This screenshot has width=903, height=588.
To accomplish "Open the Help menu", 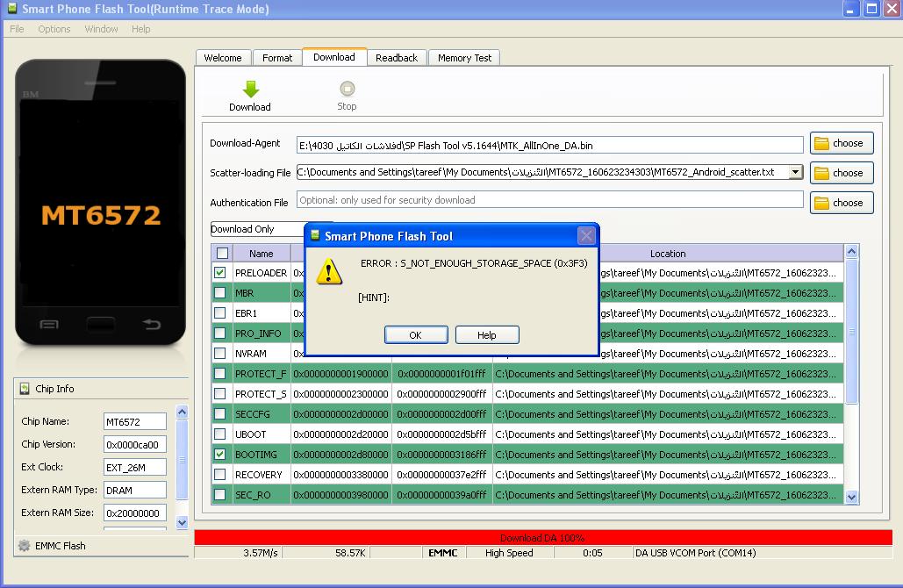I will 140,29.
